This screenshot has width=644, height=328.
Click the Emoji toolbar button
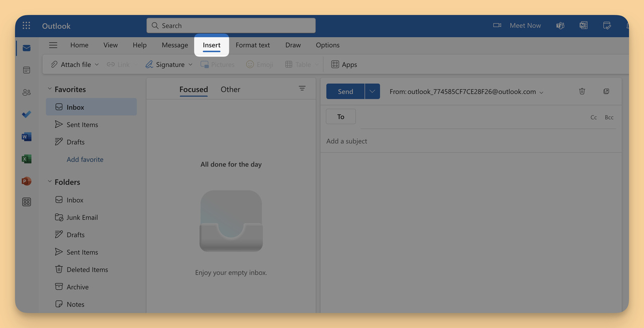pos(260,64)
